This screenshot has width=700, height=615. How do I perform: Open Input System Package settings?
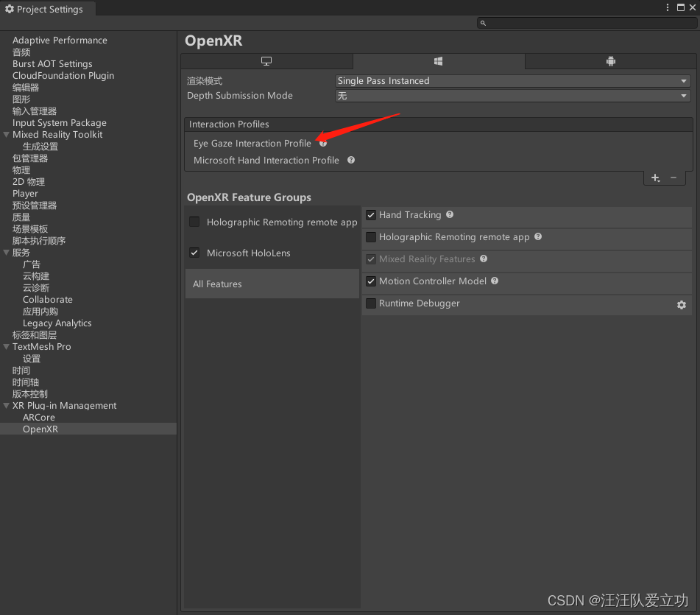click(x=60, y=123)
